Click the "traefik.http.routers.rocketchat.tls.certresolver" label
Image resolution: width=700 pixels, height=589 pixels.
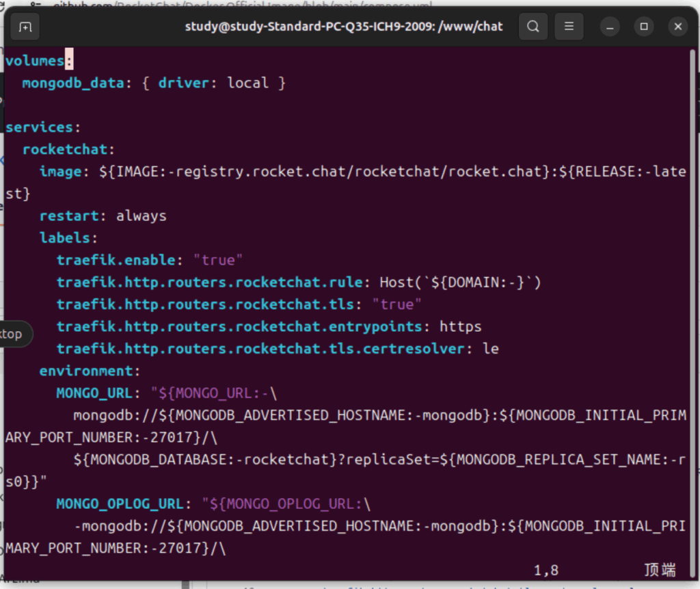[x=260, y=349]
